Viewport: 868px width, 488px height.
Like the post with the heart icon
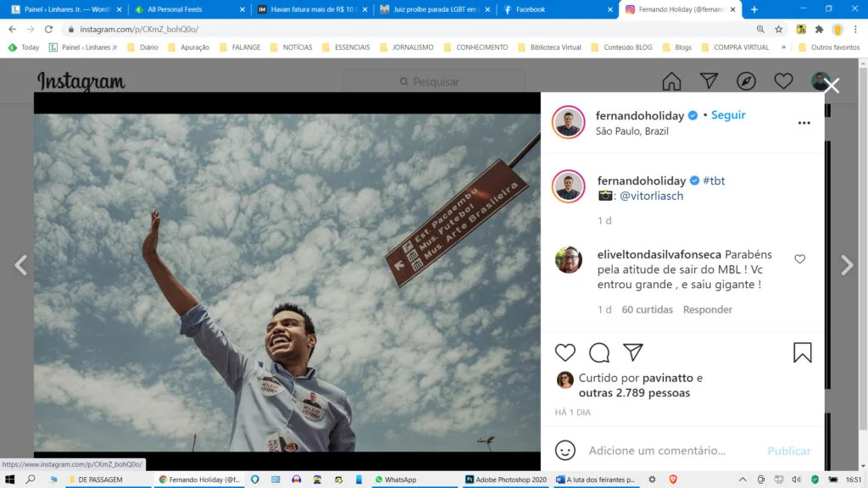[x=565, y=352]
